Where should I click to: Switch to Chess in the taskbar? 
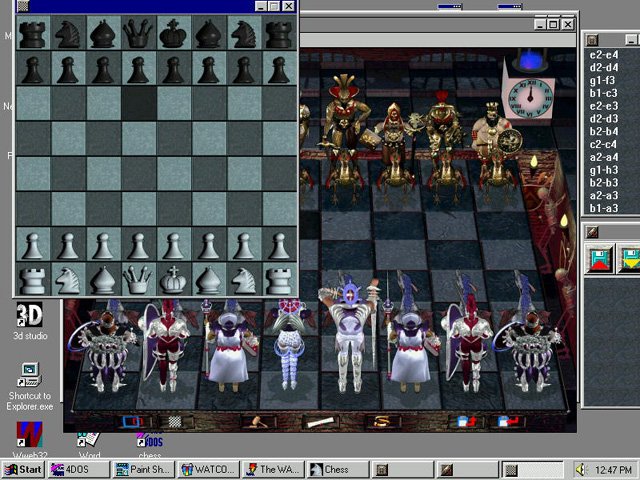pyautogui.click(x=338, y=470)
